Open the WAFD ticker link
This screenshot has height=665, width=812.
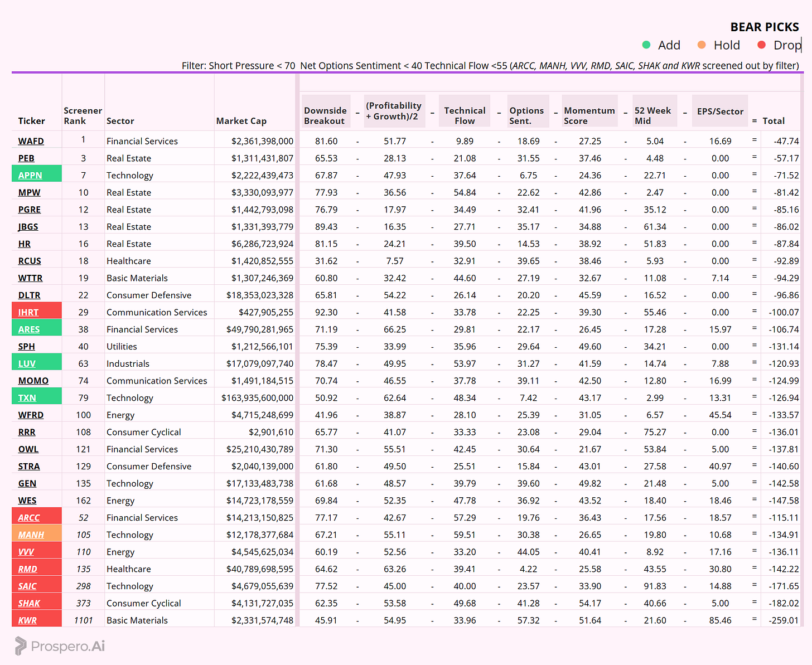click(31, 141)
